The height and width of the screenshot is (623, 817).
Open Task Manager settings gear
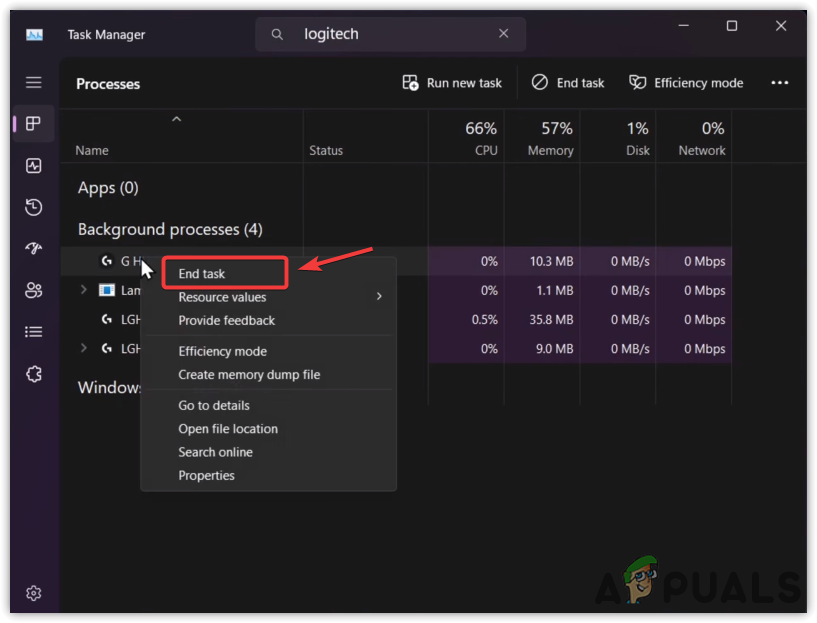34,593
